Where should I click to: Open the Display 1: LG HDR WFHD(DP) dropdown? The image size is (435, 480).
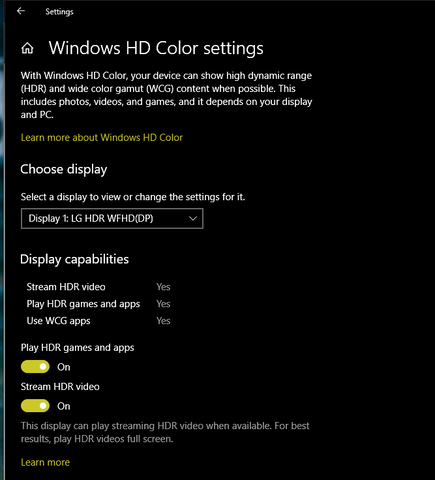click(x=112, y=219)
